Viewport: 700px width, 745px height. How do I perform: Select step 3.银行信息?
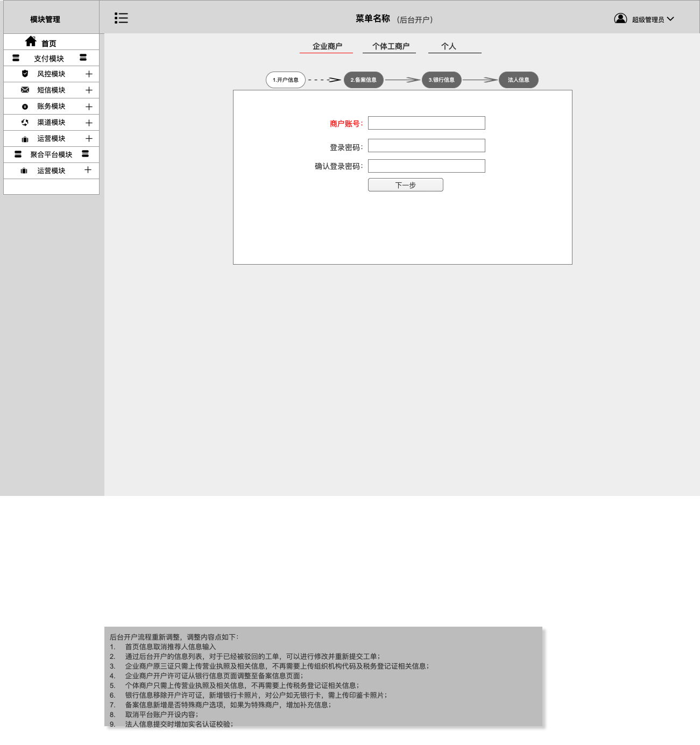click(441, 80)
